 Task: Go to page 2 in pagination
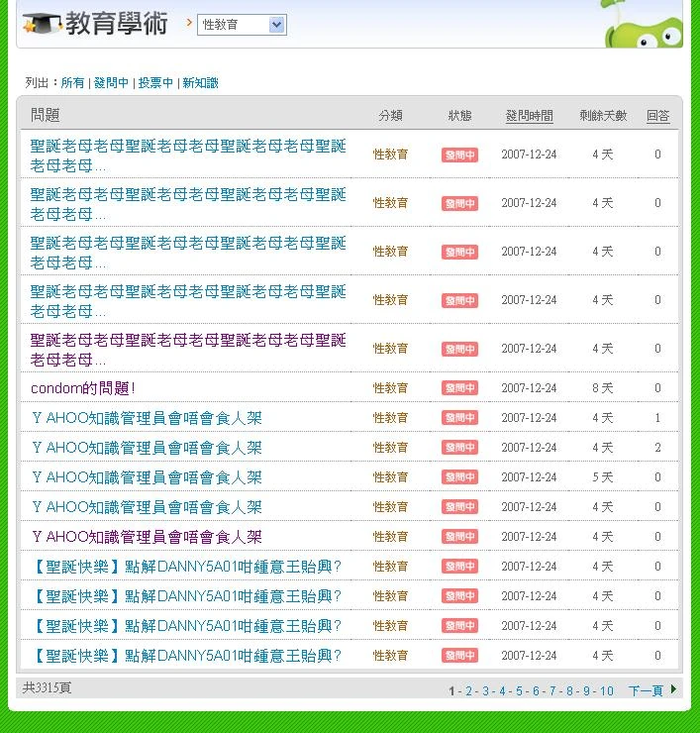click(x=468, y=691)
